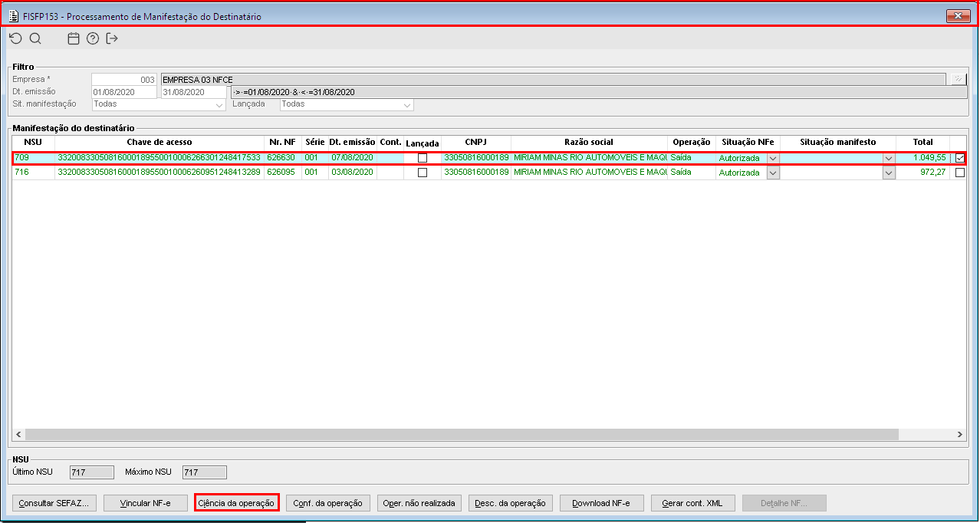Screen dimensions: 980x523
Task: Click access key ending in 417533
Action: 159,158
